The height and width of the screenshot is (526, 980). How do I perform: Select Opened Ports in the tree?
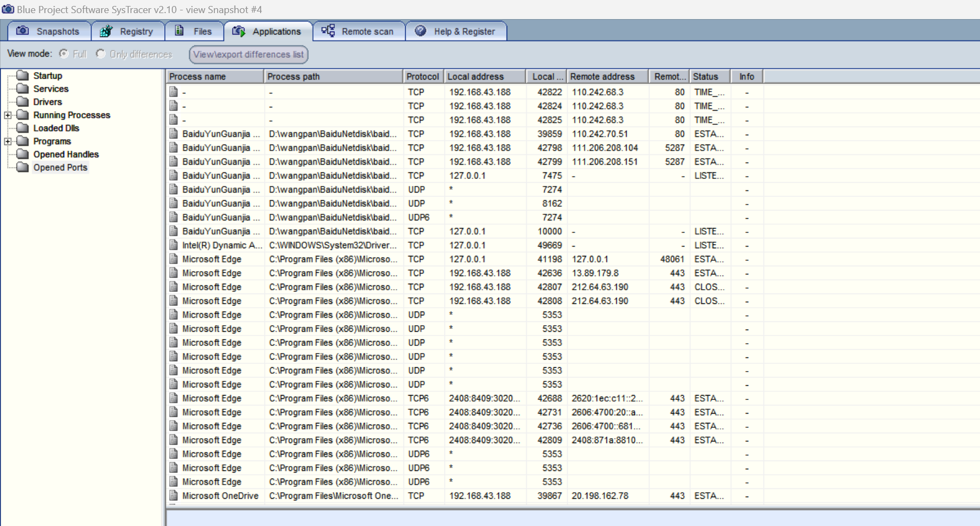click(60, 168)
